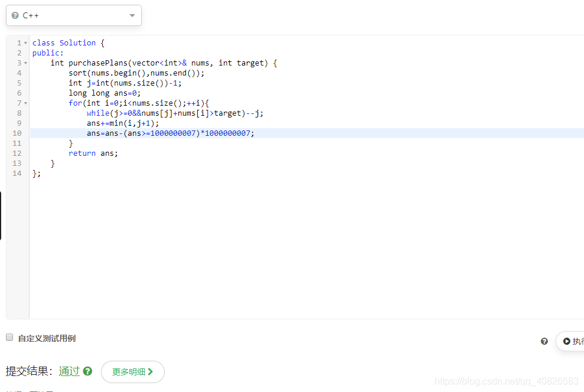Click the 'sort(nums.begin(),nums.end());' code line

tap(136, 73)
